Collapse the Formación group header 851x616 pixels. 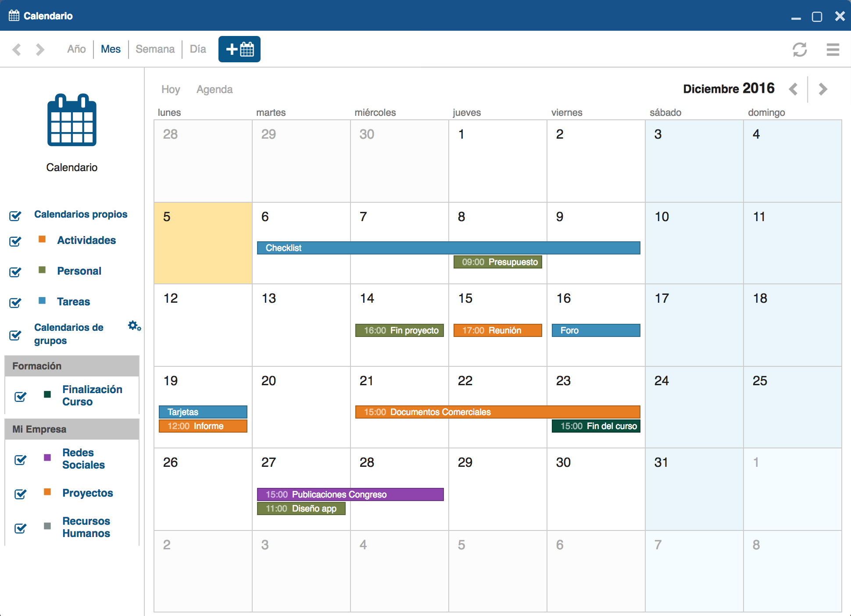pos(72,366)
